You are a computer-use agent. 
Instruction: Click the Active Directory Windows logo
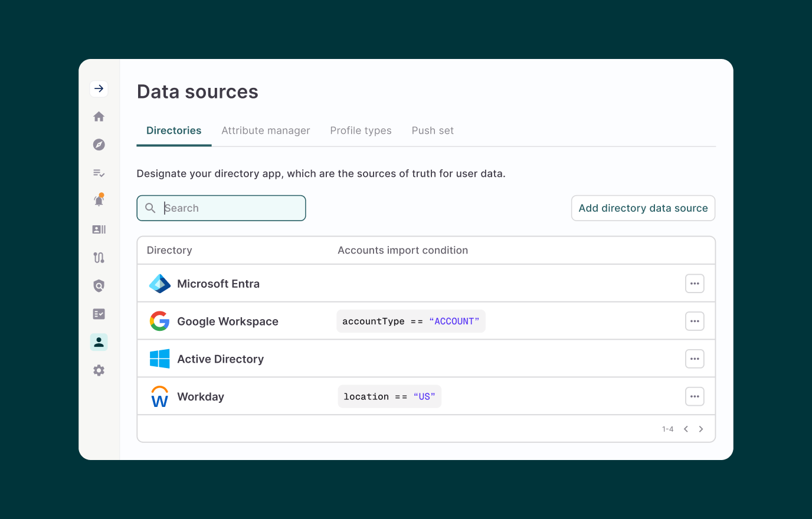[160, 359]
